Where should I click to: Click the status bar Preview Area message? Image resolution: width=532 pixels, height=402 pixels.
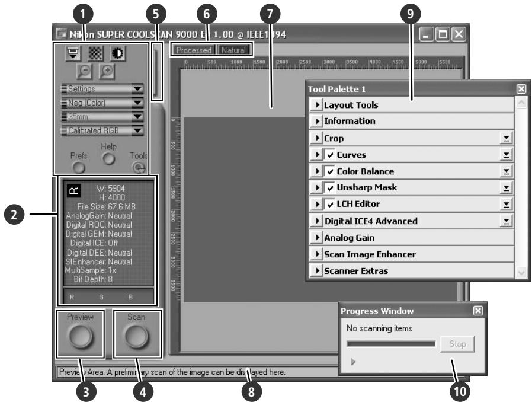coord(172,372)
